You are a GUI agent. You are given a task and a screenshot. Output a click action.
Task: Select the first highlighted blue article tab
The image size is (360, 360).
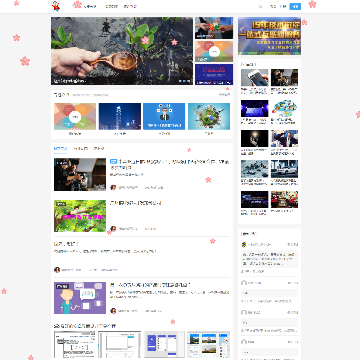[x=61, y=148]
